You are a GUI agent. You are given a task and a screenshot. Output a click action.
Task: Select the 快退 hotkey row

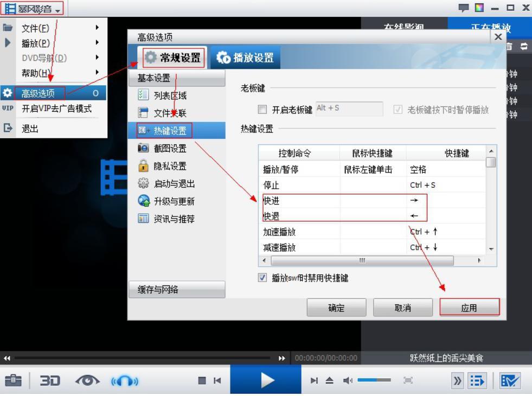point(372,216)
